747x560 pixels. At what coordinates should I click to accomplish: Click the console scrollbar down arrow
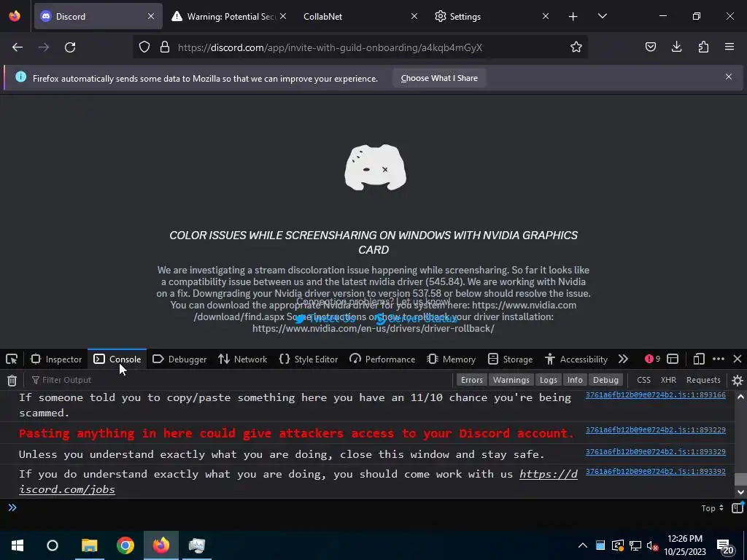(740, 492)
